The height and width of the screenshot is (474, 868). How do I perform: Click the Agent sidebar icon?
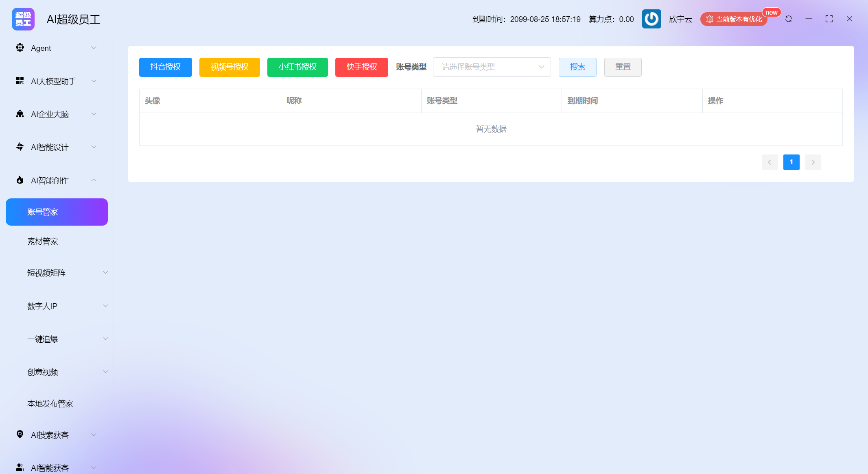click(x=20, y=48)
